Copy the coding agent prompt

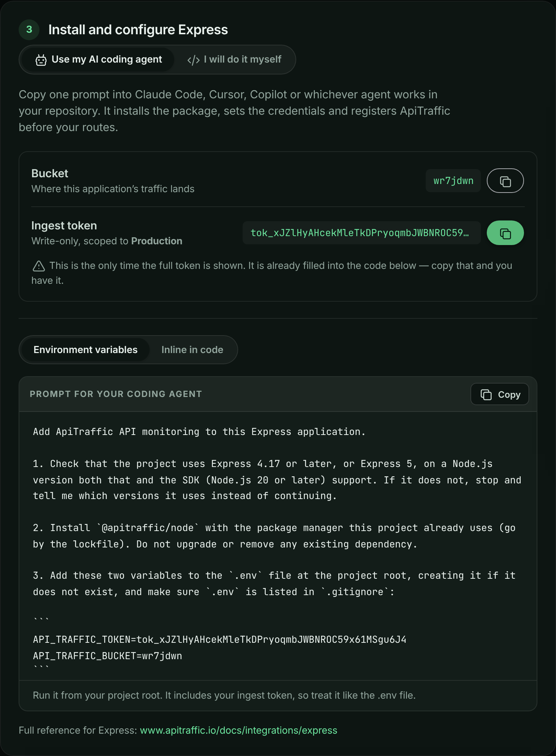tap(499, 394)
